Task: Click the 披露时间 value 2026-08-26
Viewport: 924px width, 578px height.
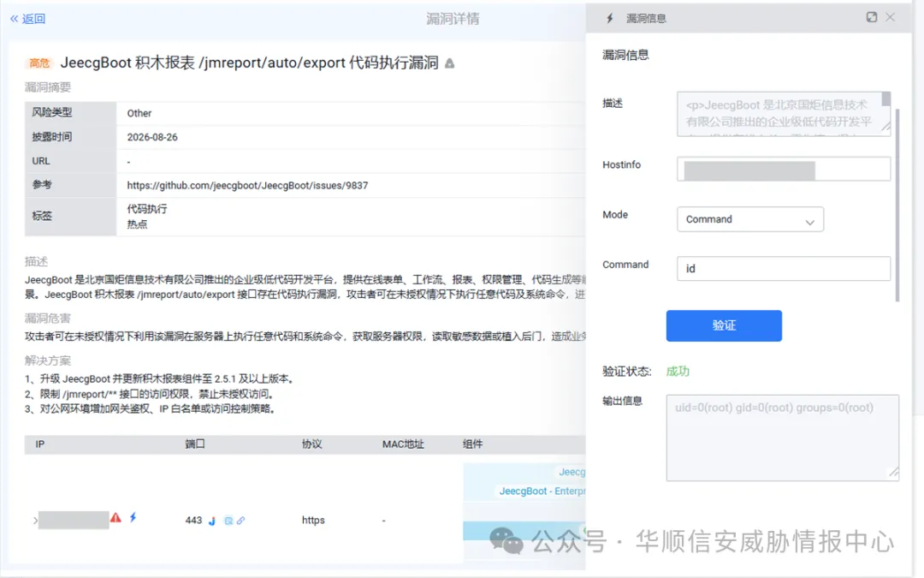Action: pyautogui.click(x=152, y=137)
